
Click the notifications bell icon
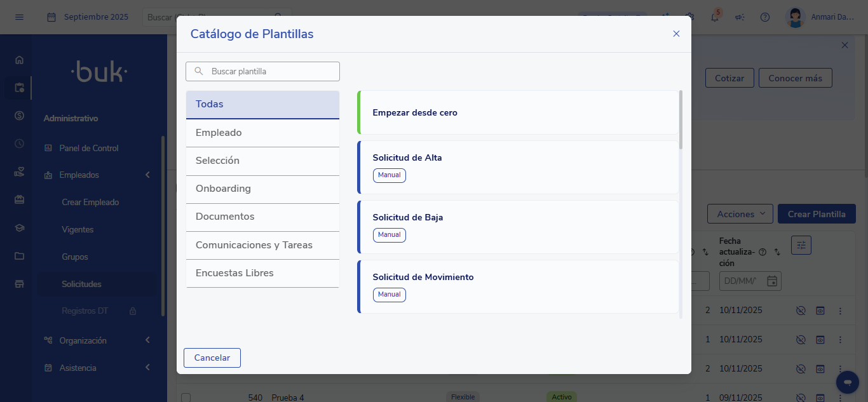(x=715, y=17)
